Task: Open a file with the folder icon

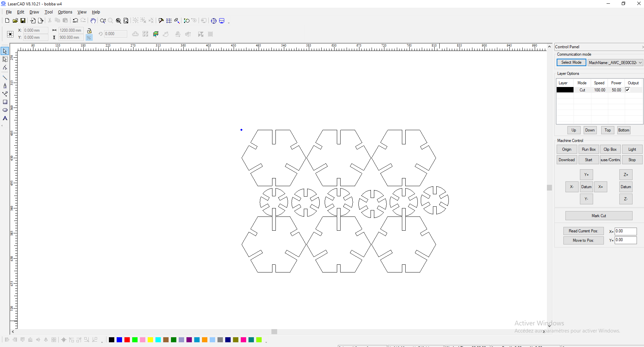Action: pos(15,21)
